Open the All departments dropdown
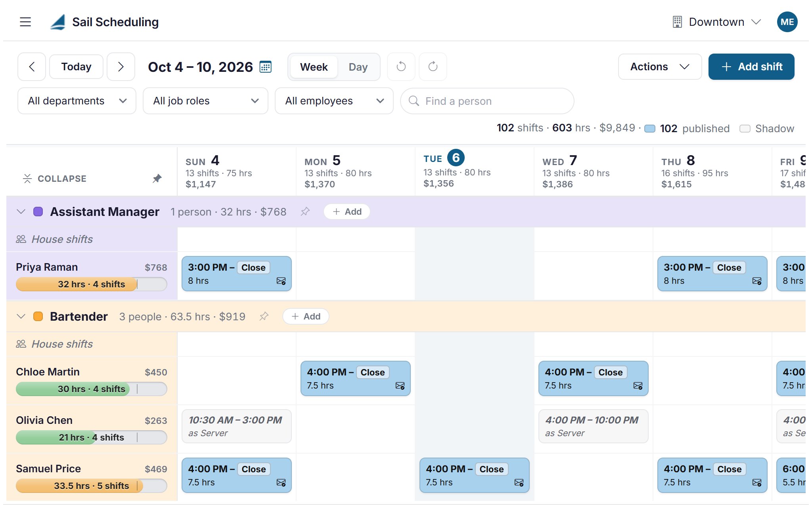 (x=77, y=101)
